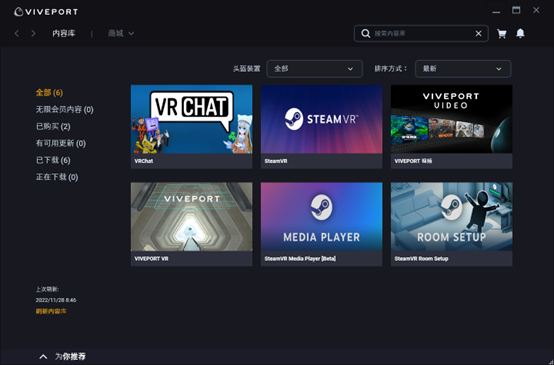Go back with the left arrow
The image size is (554, 365).
click(17, 33)
